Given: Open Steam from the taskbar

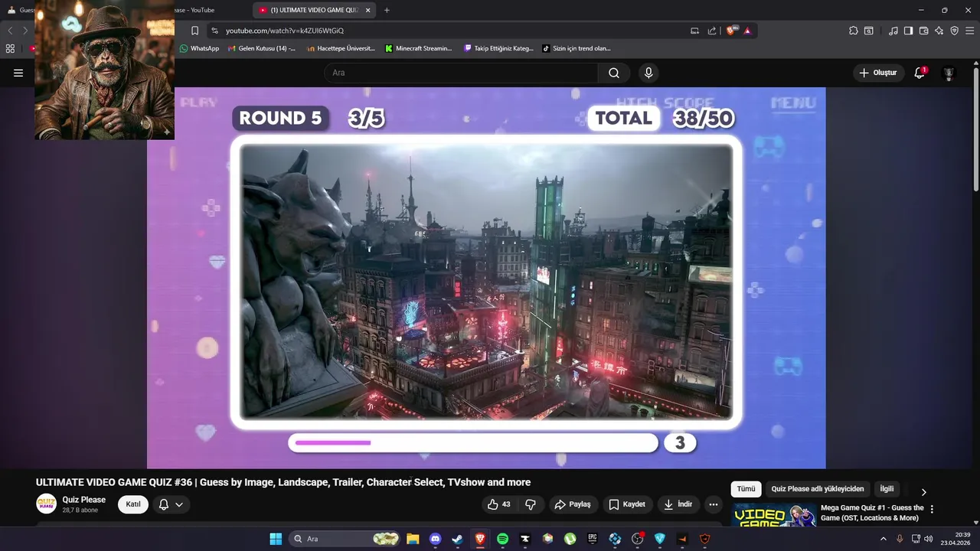Looking at the screenshot, I should [457, 539].
